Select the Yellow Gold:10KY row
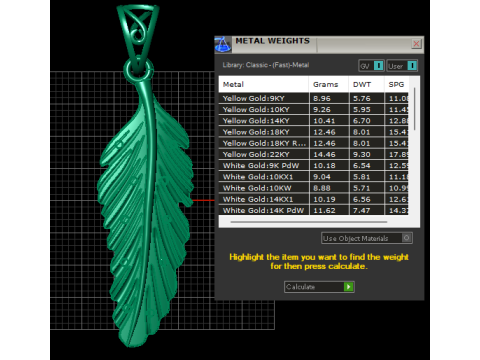Screen dimensions: 480x360 tap(313, 109)
